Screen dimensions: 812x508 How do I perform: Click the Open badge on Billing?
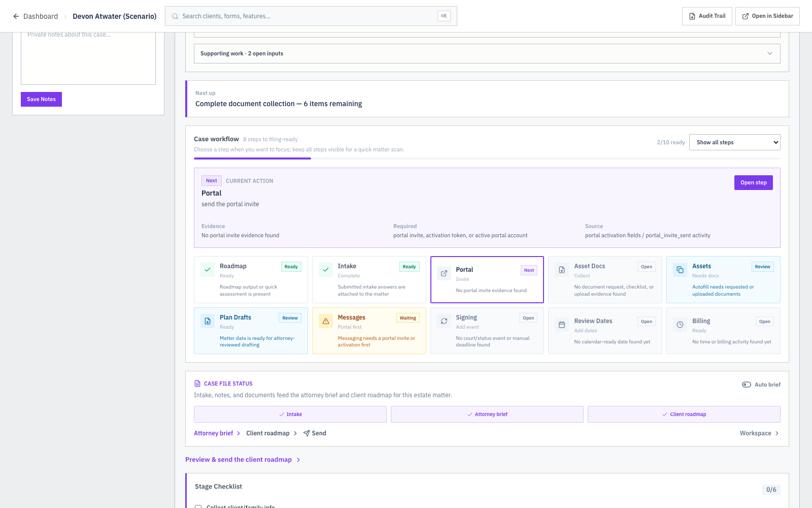pyautogui.click(x=765, y=322)
